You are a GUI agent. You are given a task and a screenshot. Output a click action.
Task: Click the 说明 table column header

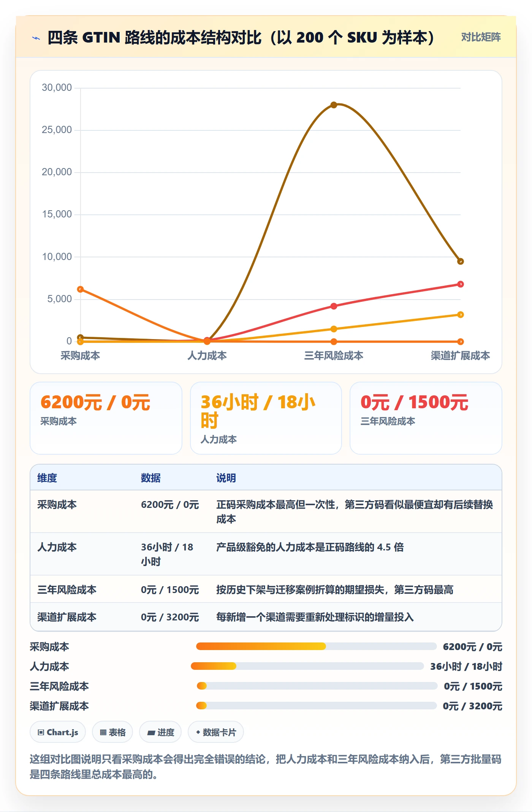pos(226,478)
